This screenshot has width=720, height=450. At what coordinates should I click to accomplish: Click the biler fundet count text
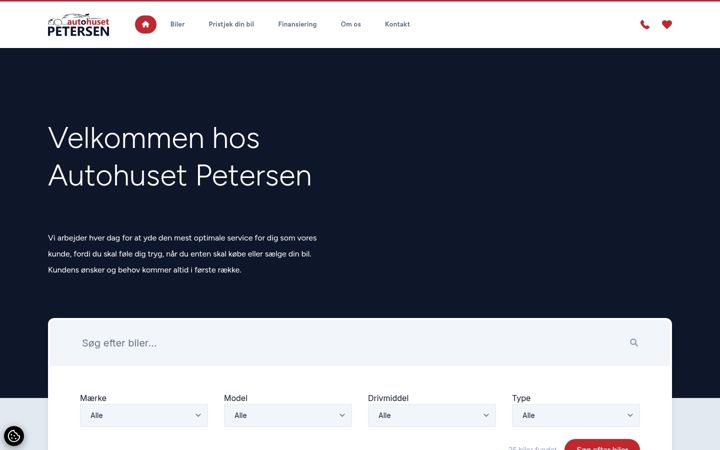[x=533, y=448]
